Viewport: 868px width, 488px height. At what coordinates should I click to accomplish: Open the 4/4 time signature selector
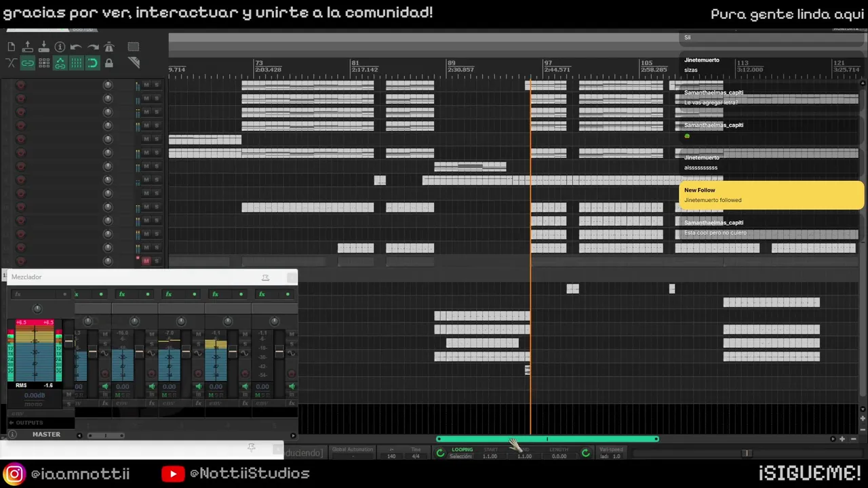416,456
